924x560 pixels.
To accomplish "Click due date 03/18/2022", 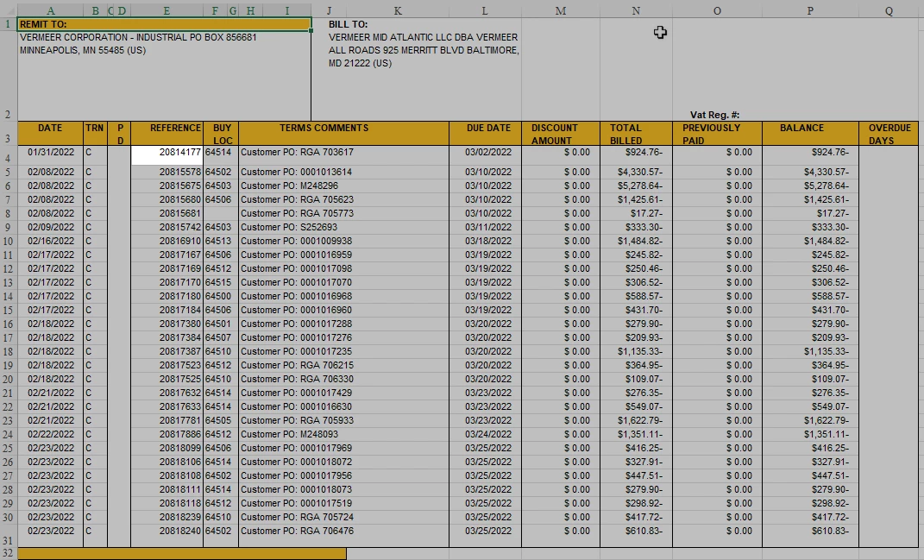I will click(x=485, y=241).
